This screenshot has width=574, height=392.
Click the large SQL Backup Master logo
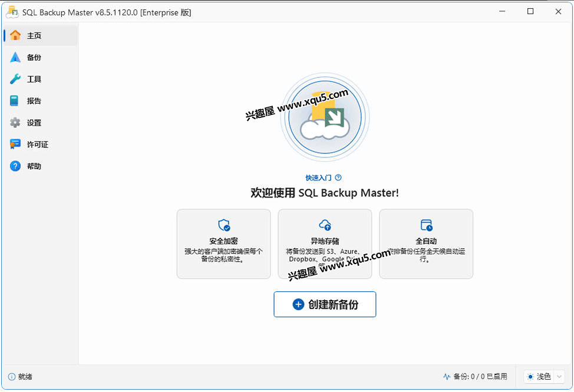click(325, 117)
